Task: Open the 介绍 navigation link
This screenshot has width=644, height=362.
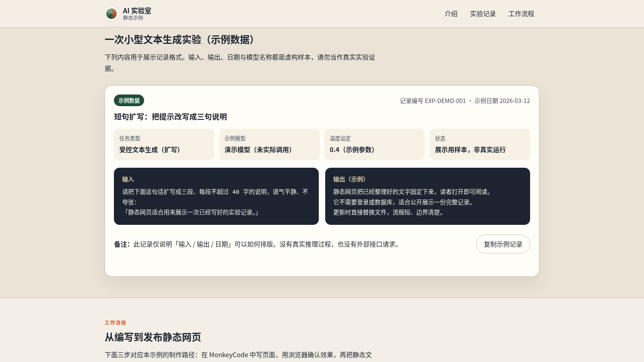Action: [451, 14]
